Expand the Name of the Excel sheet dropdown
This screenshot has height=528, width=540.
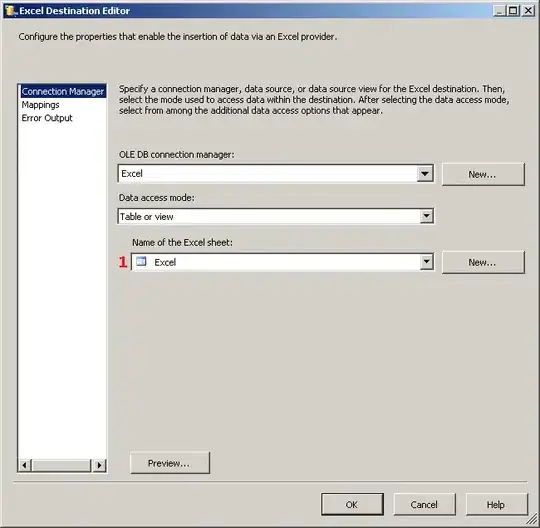coord(427,262)
